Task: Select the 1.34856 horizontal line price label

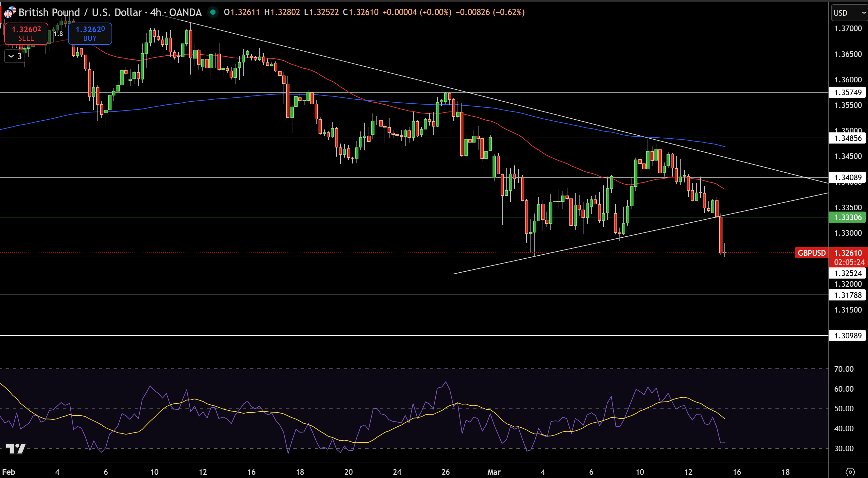Action: pyautogui.click(x=847, y=138)
